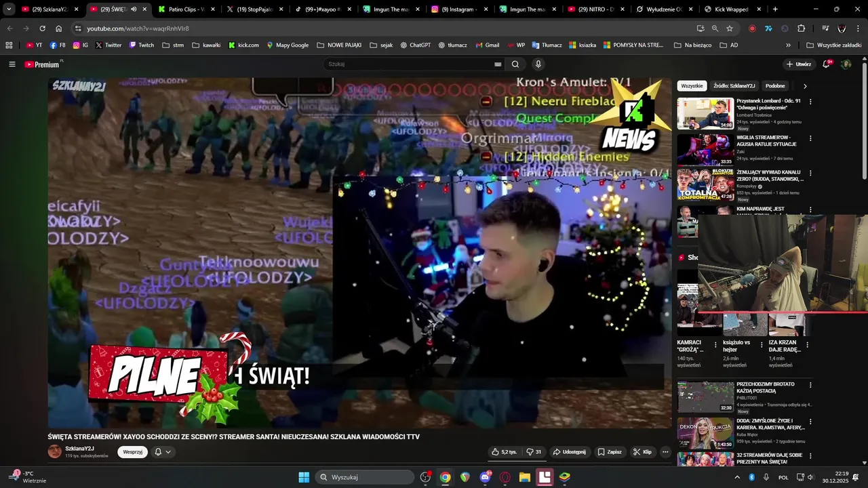This screenshot has height=488, width=868.
Task: Toggle Bluetooth from the tray icon
Action: pos(751,477)
